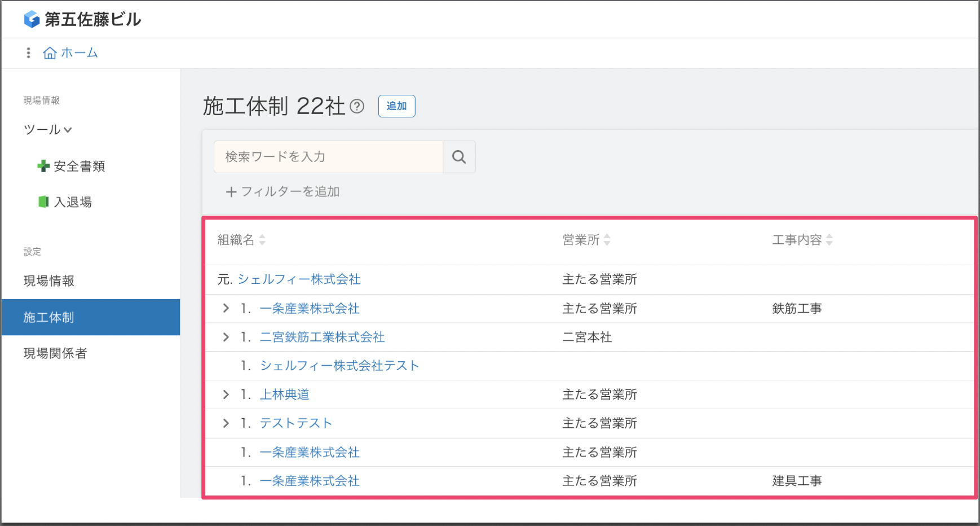Click the 工事内容 column header text

tap(797, 240)
